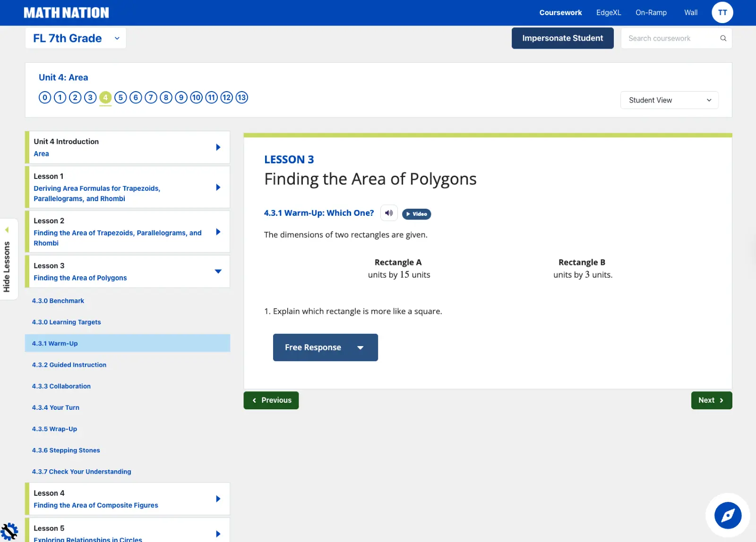Open the Student View dropdown
The image size is (756, 542).
669,100
